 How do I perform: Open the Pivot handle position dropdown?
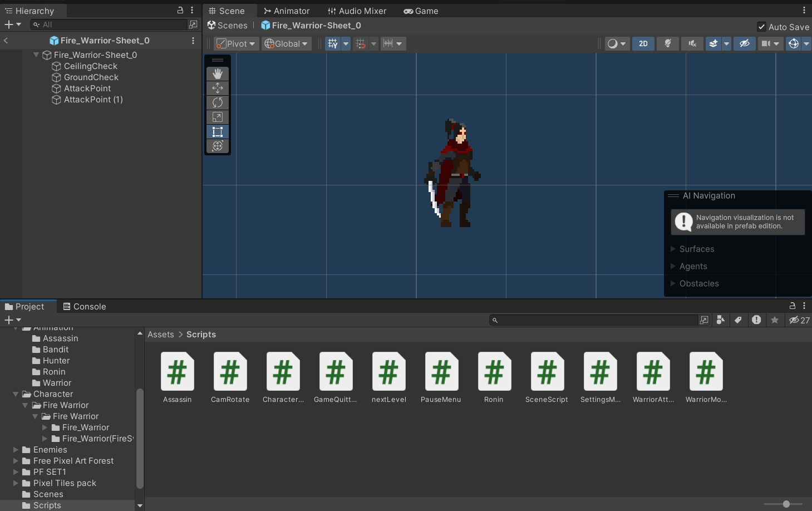tap(237, 43)
